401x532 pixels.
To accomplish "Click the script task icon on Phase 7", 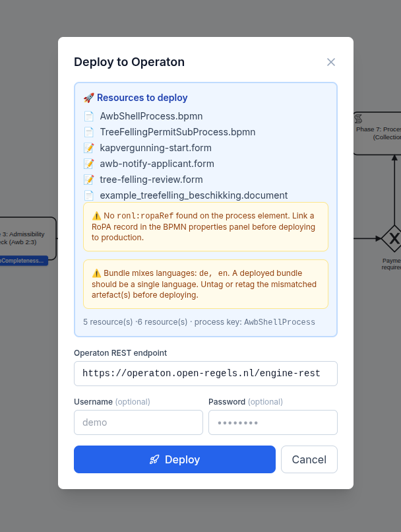I will pyautogui.click(x=358, y=119).
